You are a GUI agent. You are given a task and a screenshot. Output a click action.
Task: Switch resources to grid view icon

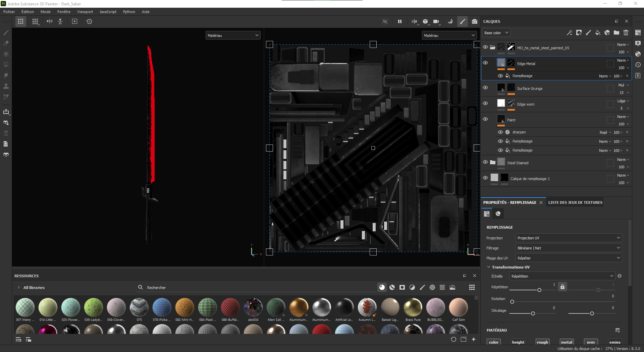(472, 287)
